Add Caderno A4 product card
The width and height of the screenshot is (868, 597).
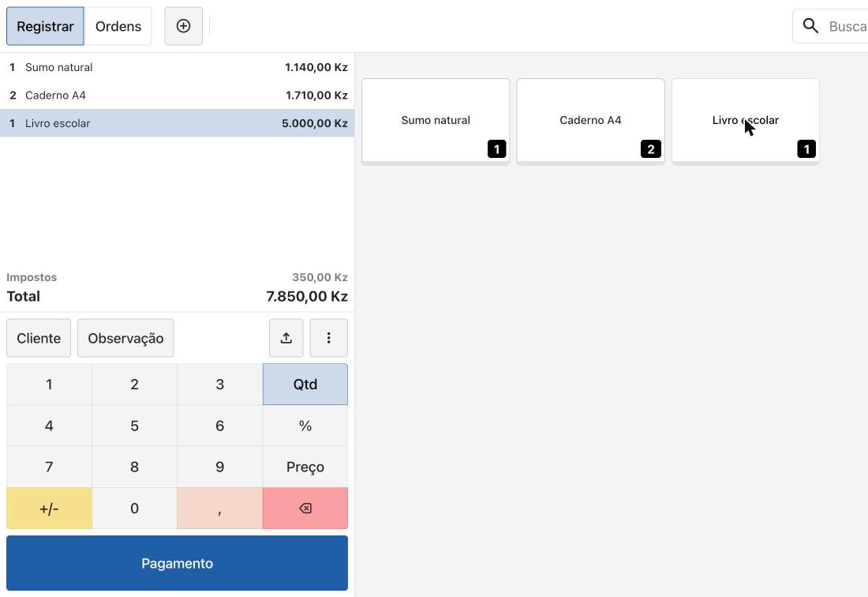(591, 121)
